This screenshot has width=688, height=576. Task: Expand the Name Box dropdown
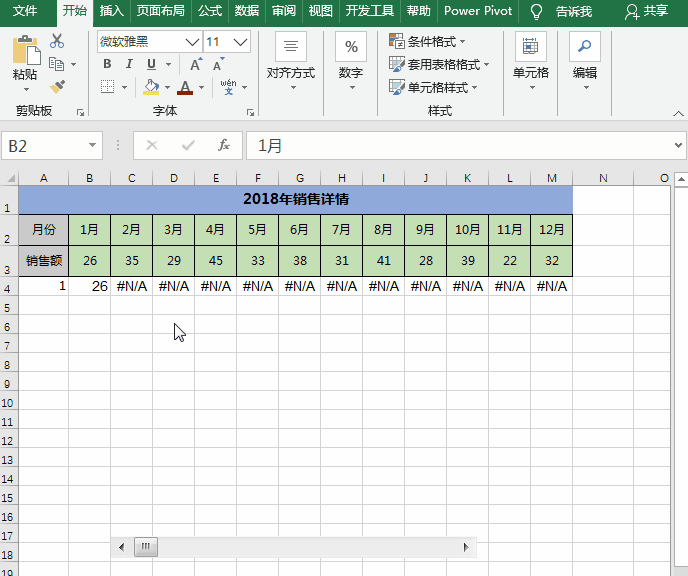click(x=92, y=145)
